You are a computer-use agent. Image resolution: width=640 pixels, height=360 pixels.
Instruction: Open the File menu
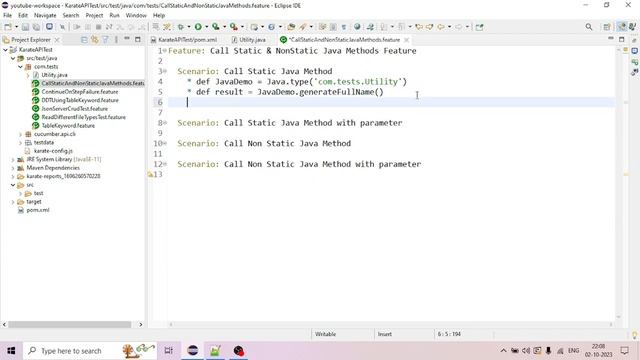point(7,15)
